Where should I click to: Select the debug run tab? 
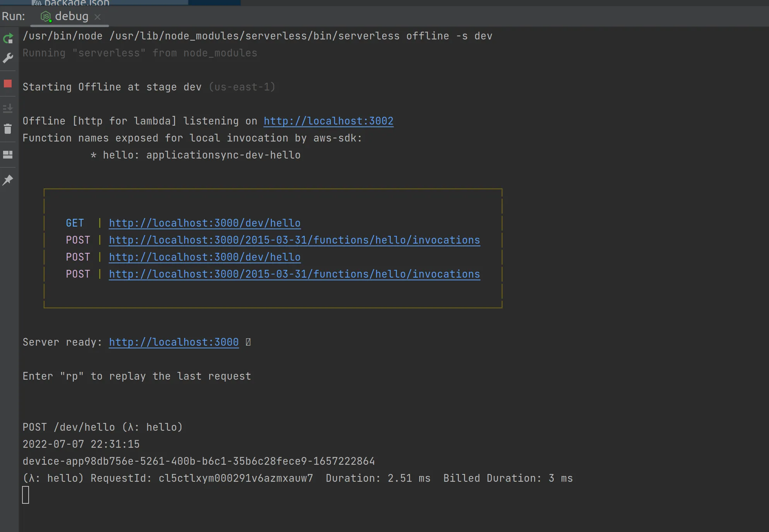click(x=72, y=16)
